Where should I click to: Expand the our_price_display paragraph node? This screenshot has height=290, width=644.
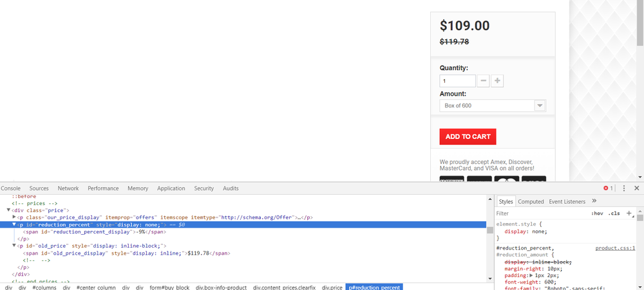14,217
